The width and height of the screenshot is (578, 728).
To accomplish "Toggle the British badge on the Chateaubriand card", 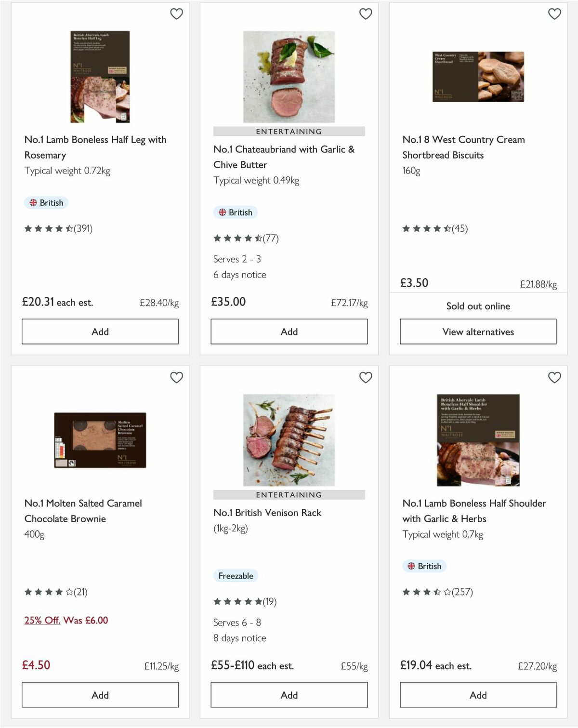I will tap(236, 212).
